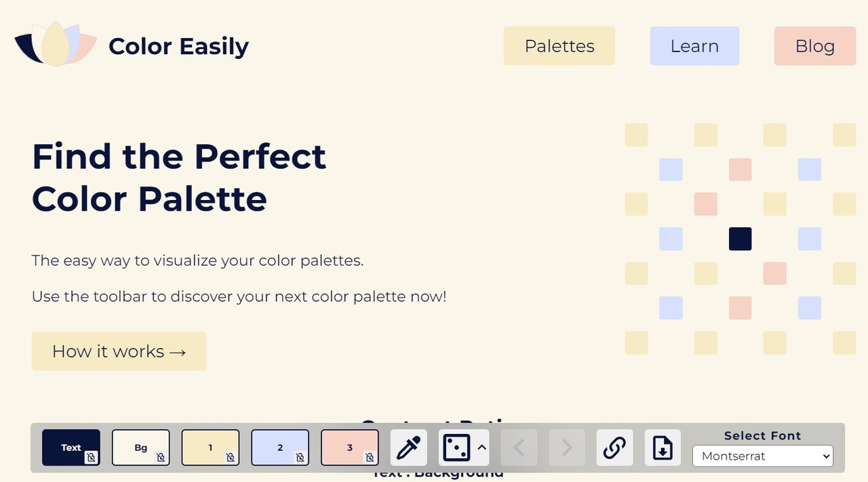Click the Color Easily site title
The width and height of the screenshot is (868, 482).
pos(178,46)
